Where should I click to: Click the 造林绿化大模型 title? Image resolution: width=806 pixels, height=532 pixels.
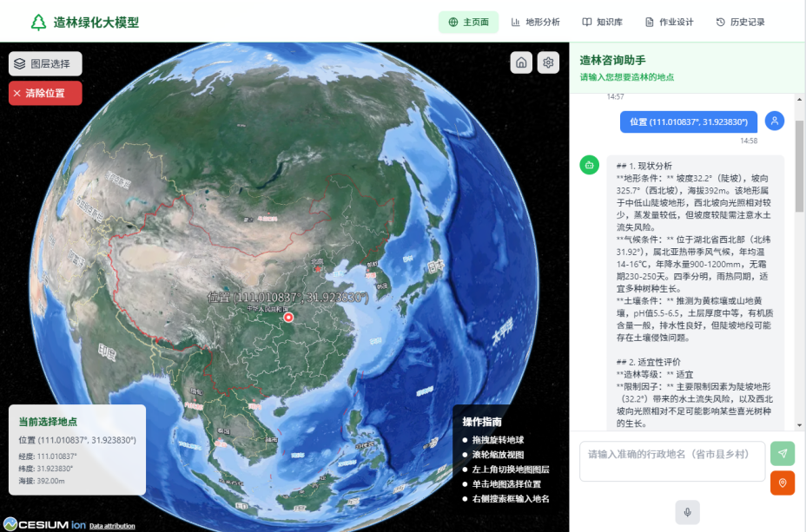tap(96, 23)
